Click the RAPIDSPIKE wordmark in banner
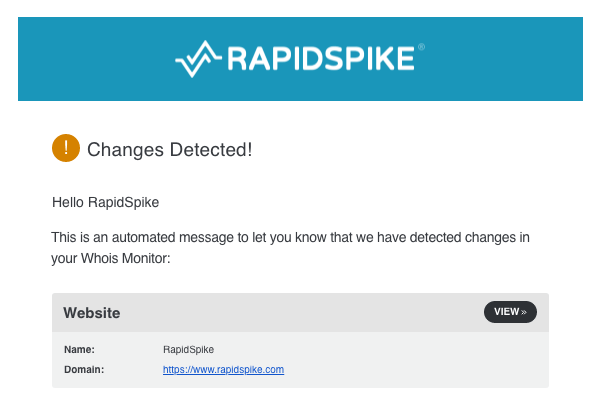 pyautogui.click(x=321, y=59)
